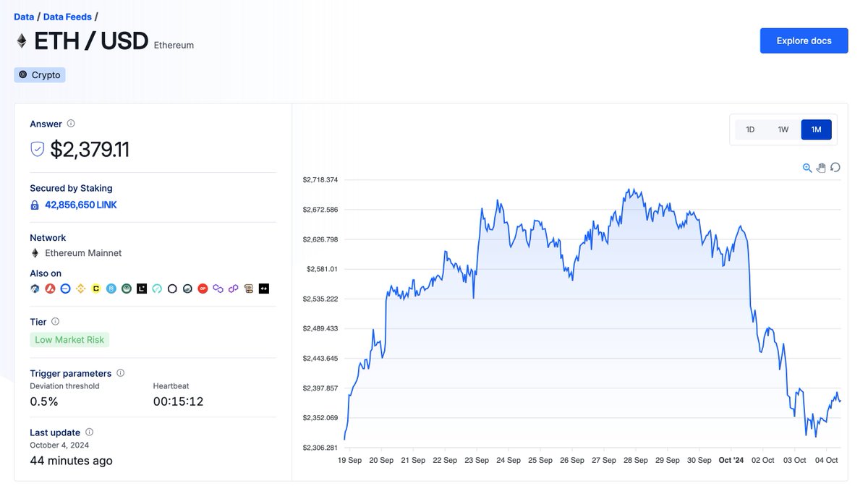Open the red Avalanche network icon

click(50, 289)
